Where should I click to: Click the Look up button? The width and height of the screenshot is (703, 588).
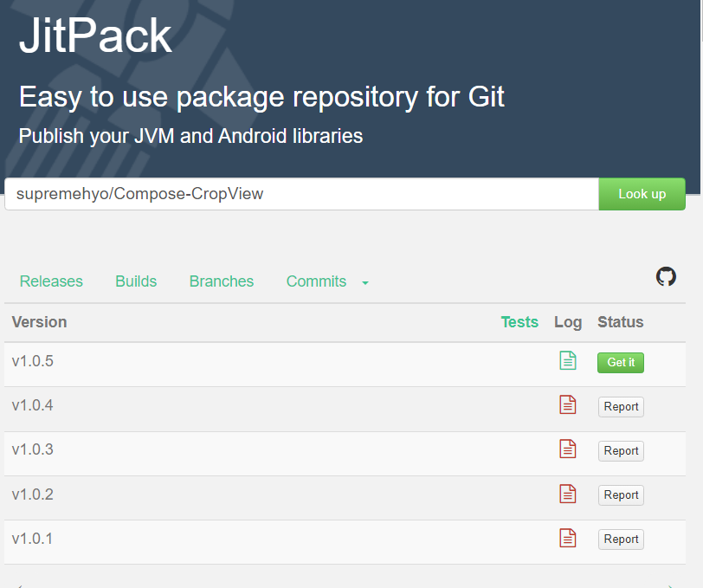[x=642, y=194]
